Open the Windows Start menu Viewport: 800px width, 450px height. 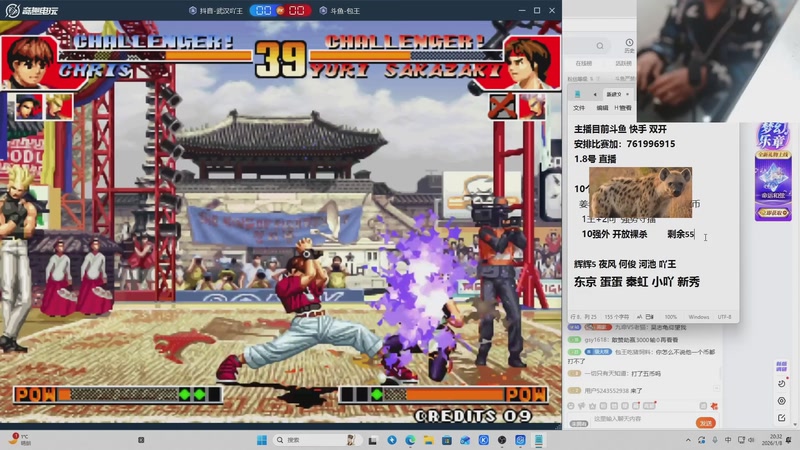[x=262, y=440]
